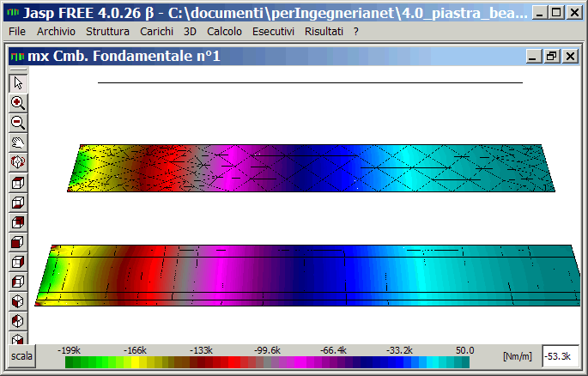
Task: Open the File menu
Action: coord(17,32)
